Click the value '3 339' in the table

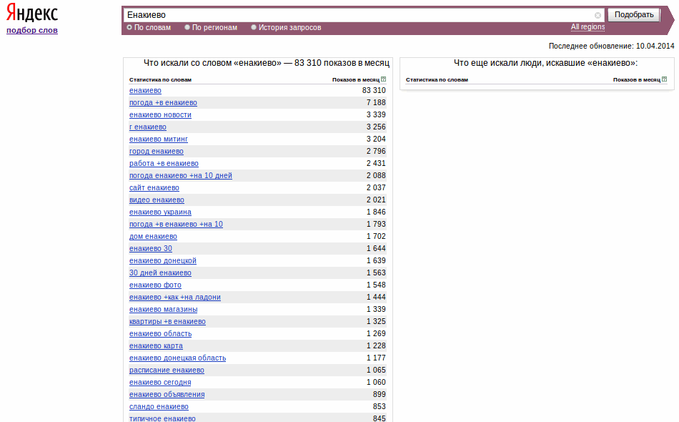[376, 115]
